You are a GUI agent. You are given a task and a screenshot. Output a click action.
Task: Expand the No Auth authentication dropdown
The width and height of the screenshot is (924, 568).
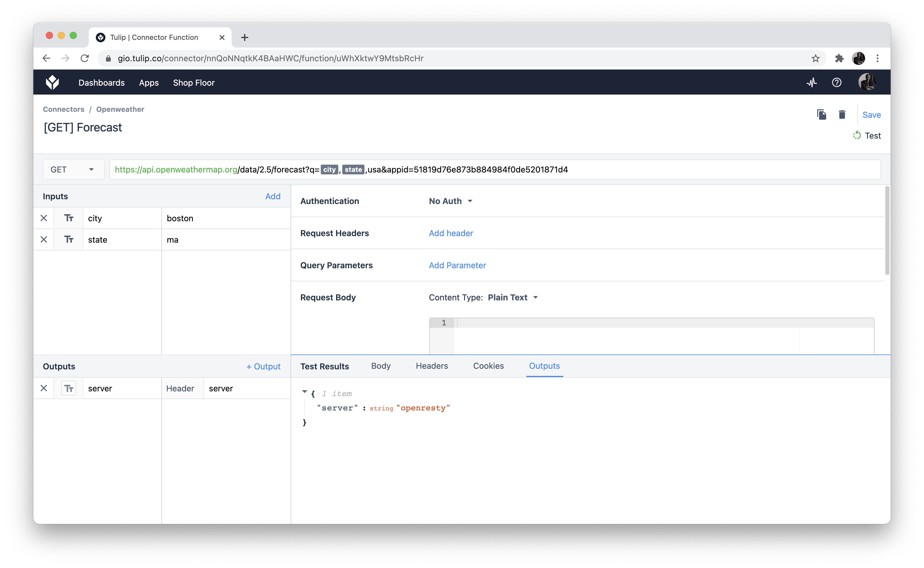(450, 201)
